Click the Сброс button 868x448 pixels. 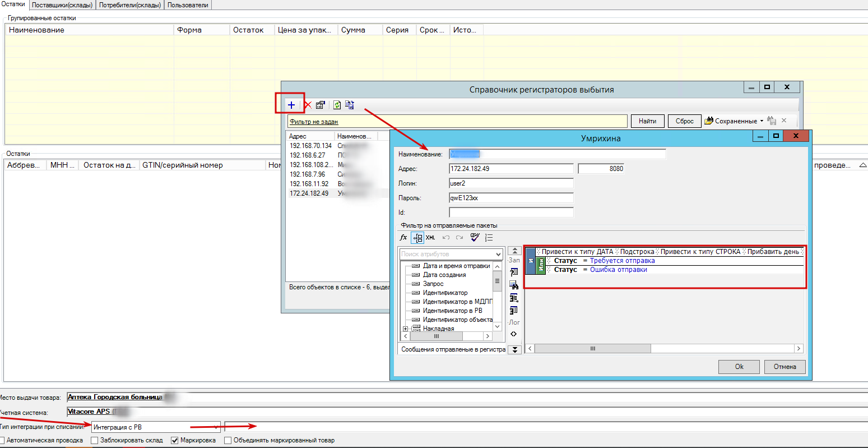point(684,121)
